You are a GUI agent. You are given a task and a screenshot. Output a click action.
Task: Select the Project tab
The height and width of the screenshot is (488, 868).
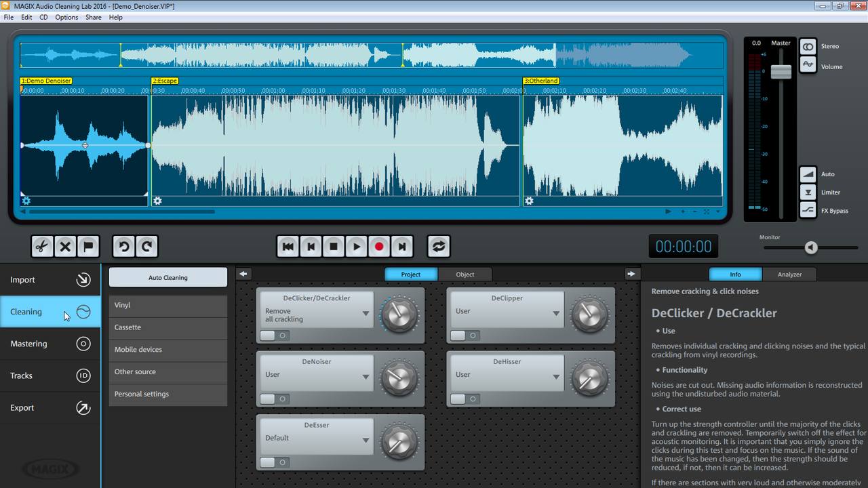point(411,274)
